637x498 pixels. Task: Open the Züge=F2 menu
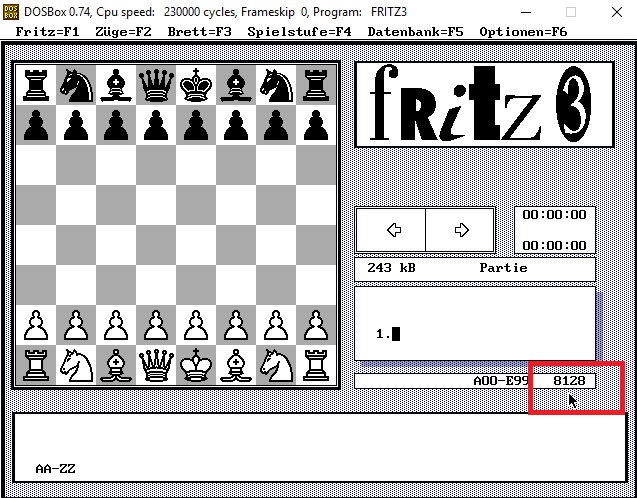tap(123, 32)
